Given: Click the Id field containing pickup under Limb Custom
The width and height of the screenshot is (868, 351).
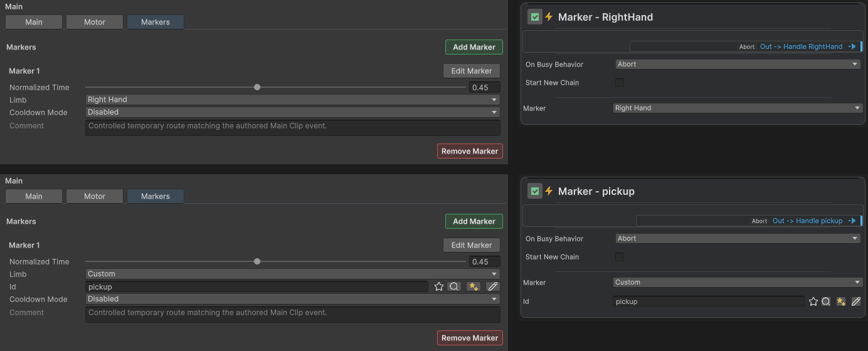Looking at the screenshot, I should click(x=257, y=286).
